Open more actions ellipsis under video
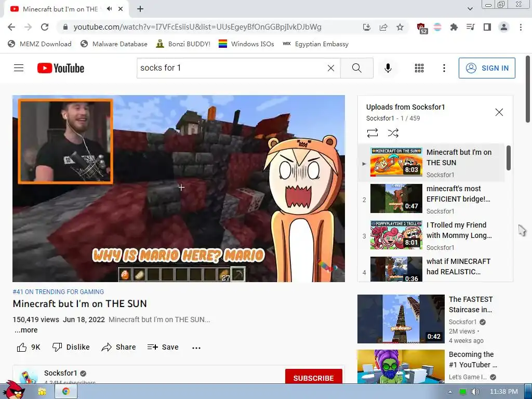 coord(196,348)
